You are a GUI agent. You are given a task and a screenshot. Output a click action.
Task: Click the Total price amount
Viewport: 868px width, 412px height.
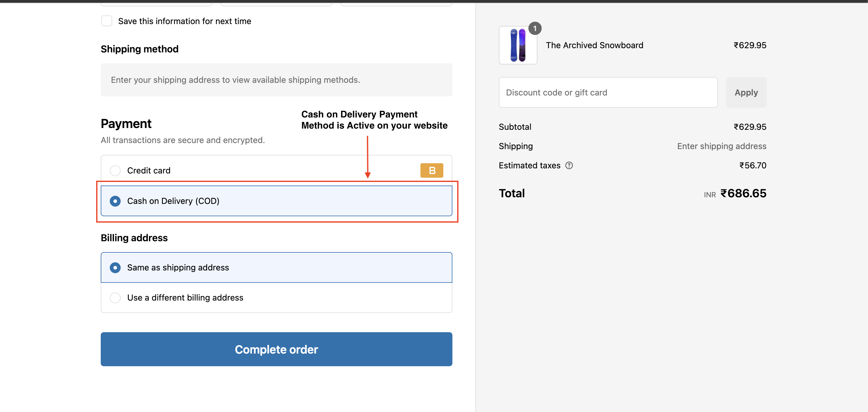[x=743, y=193]
